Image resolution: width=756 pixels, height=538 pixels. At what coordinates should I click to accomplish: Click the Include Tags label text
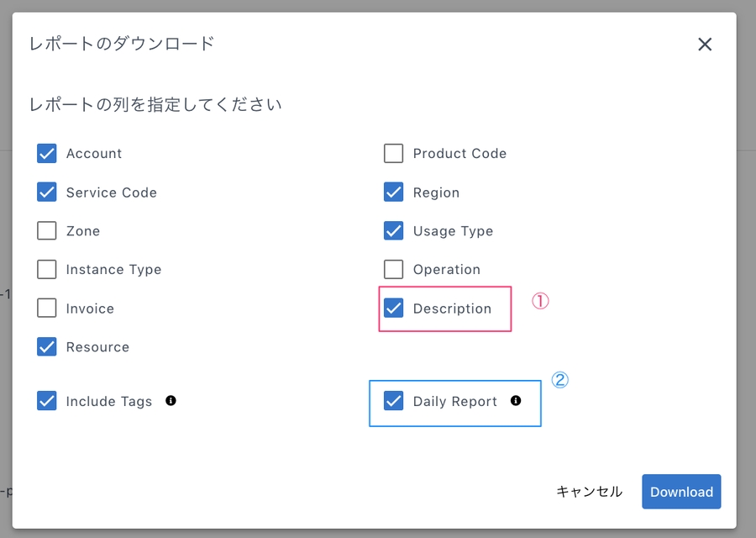109,402
